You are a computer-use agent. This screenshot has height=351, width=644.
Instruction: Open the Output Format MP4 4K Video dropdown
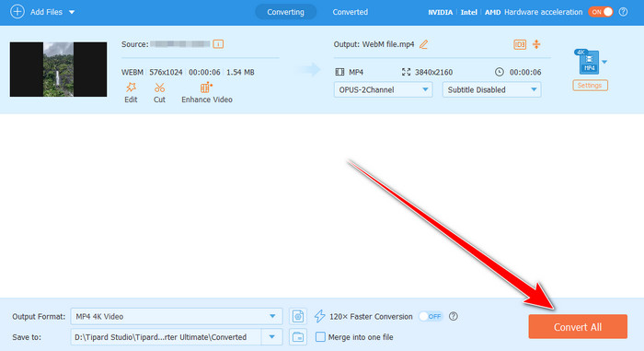click(177, 316)
